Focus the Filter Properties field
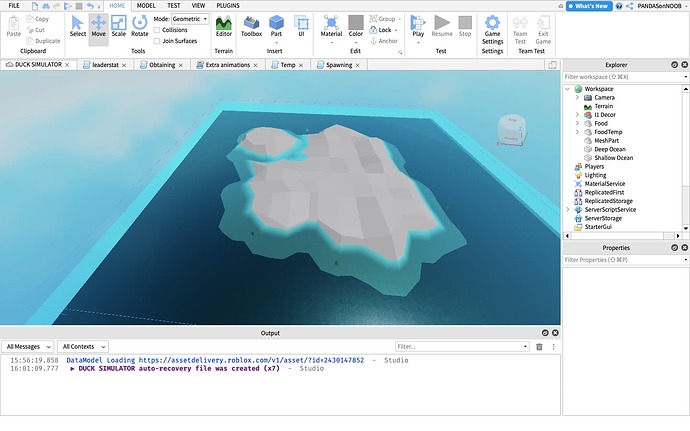 pos(624,260)
